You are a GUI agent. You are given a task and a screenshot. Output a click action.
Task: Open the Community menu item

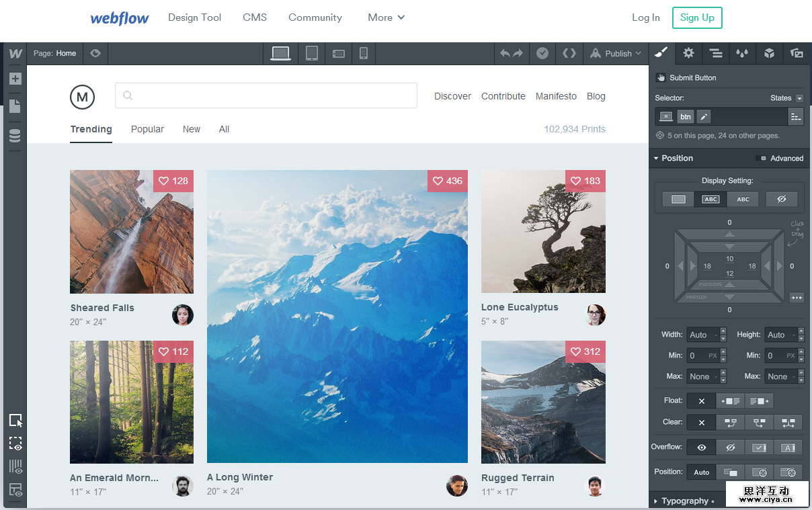(315, 17)
